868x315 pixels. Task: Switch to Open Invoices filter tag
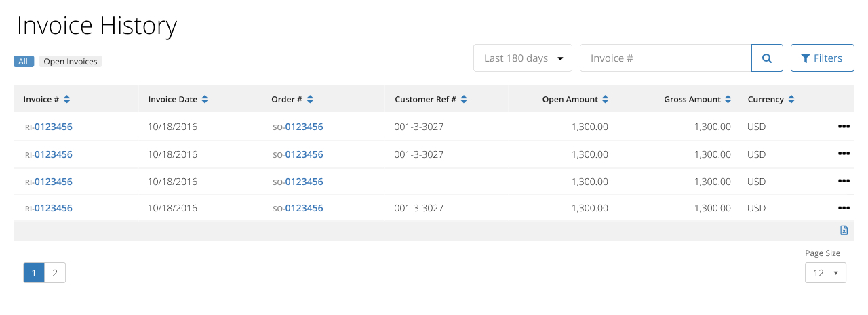[71, 62]
